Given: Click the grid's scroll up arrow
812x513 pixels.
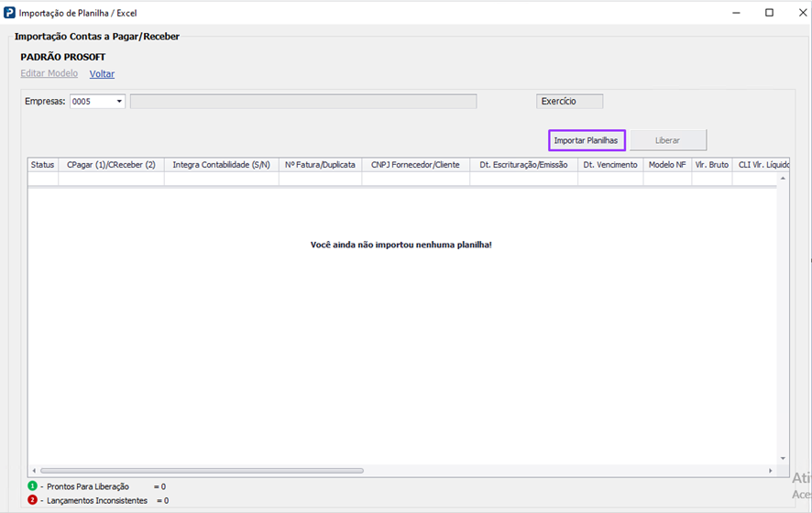Looking at the screenshot, I should pos(783,178).
